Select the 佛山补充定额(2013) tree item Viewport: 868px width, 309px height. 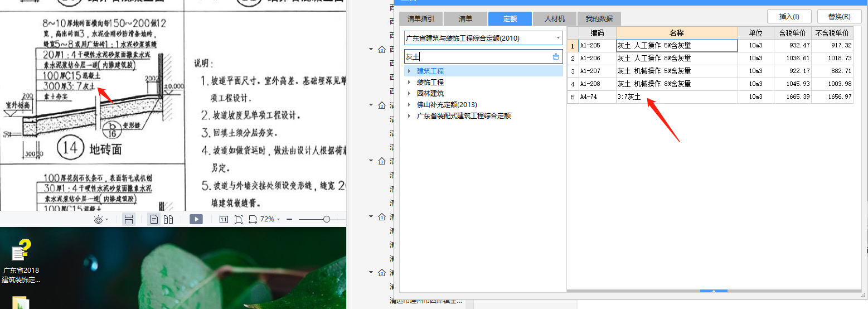pyautogui.click(x=447, y=105)
